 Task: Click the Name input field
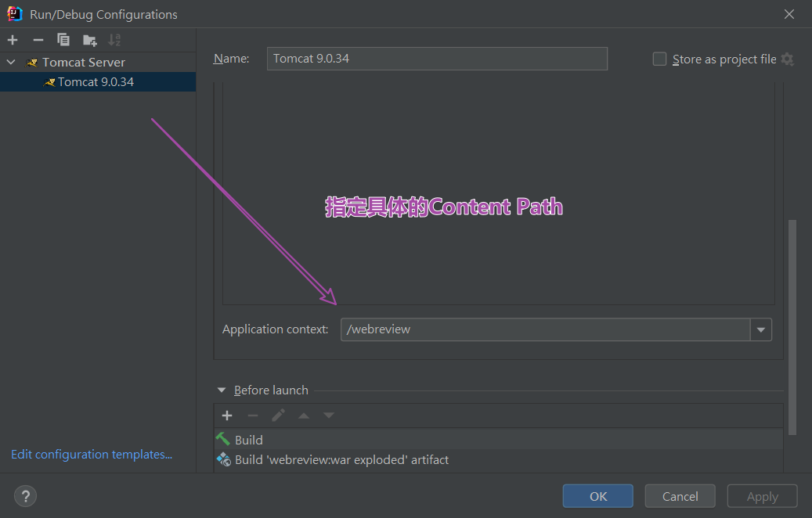tap(437, 59)
